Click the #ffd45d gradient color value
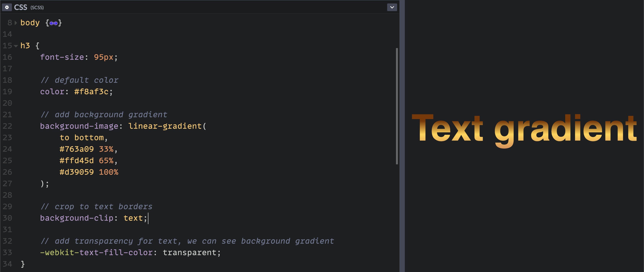The width and height of the screenshot is (644, 272). (x=76, y=161)
